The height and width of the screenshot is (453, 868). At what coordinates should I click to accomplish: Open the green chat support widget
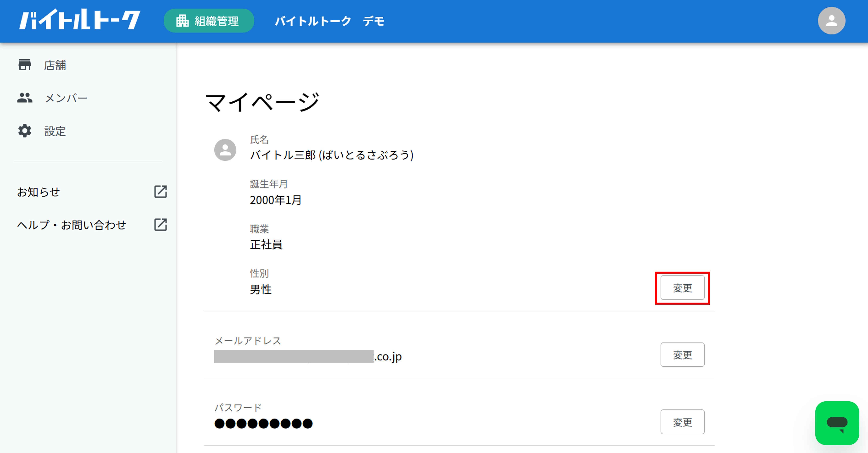click(837, 423)
